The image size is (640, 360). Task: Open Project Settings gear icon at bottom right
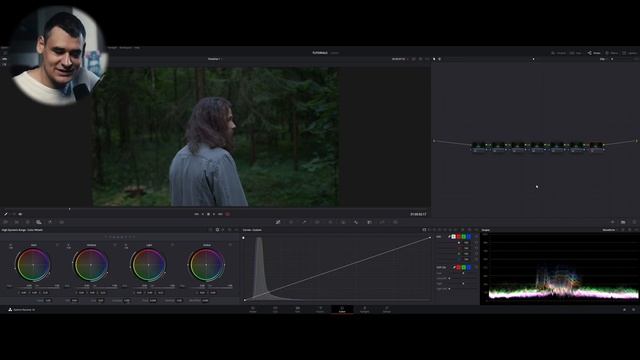[x=633, y=310]
